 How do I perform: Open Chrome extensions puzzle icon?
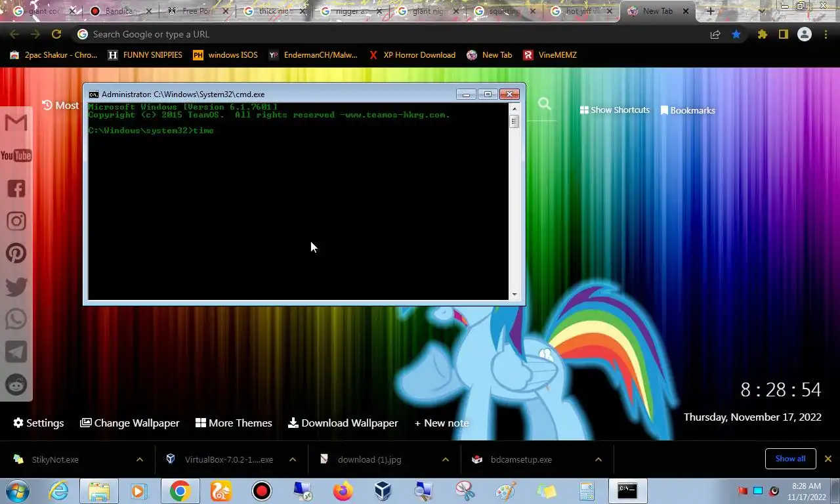click(x=762, y=34)
